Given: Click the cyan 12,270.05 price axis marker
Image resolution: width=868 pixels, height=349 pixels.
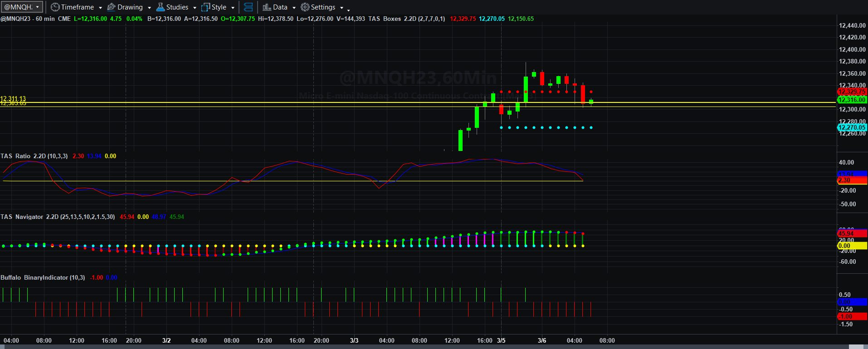Looking at the screenshot, I should (x=852, y=127).
